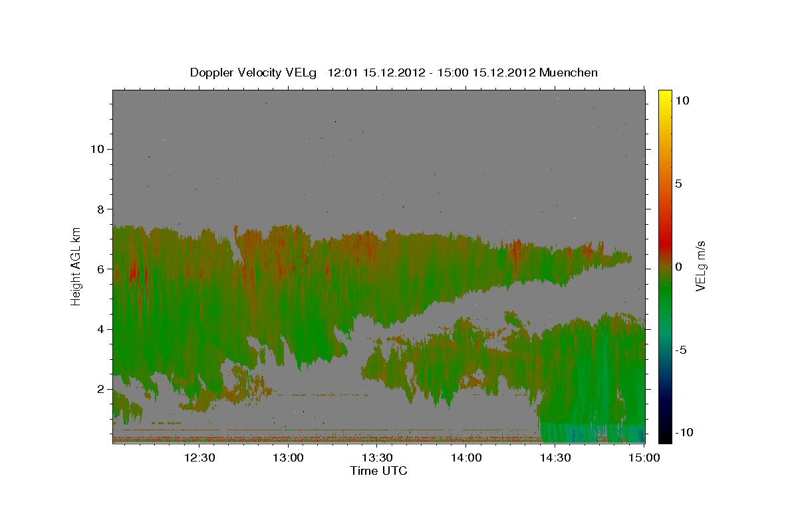Select the date range '12:01 15.12.2012' in title
Screen dimensions: 798x532
[376, 72]
